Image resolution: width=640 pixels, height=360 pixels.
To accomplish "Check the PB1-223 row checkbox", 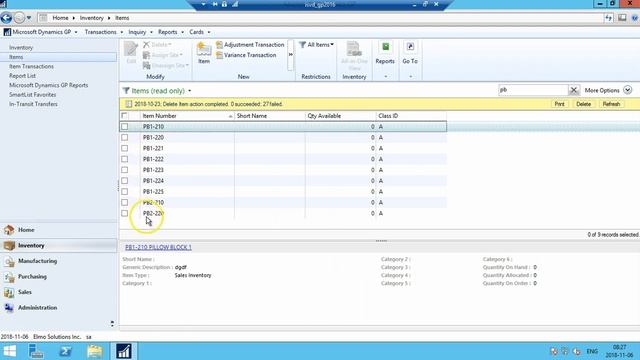I will 124,170.
